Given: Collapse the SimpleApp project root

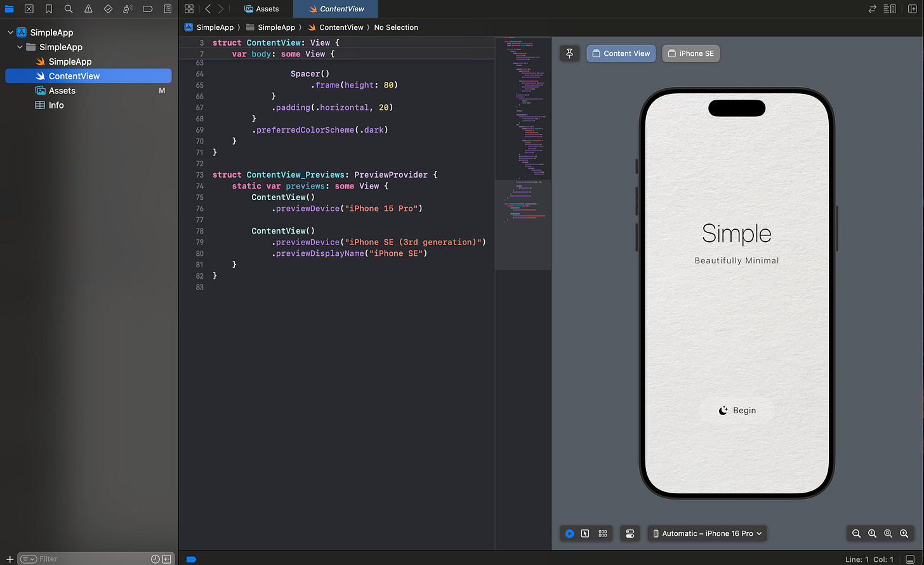Looking at the screenshot, I should coord(10,32).
